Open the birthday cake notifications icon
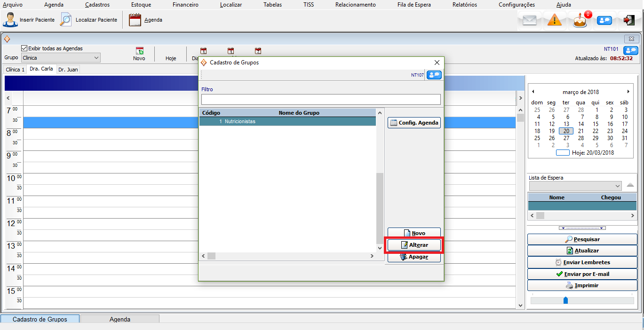This screenshot has height=330, width=644. pos(580,21)
